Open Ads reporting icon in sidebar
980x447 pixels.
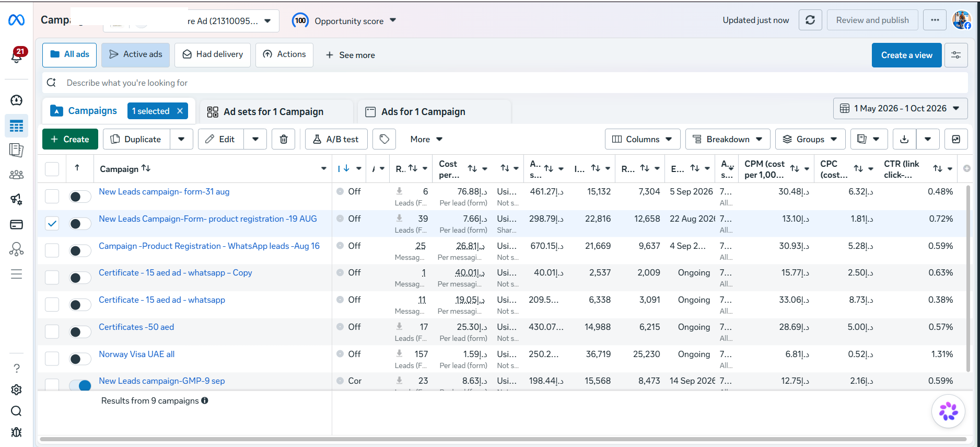pos(16,151)
